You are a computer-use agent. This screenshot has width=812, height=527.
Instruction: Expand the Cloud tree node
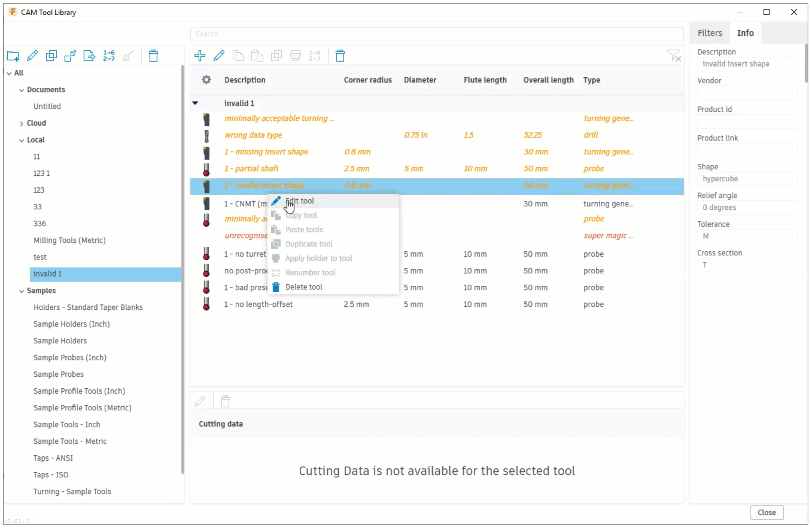tap(22, 124)
